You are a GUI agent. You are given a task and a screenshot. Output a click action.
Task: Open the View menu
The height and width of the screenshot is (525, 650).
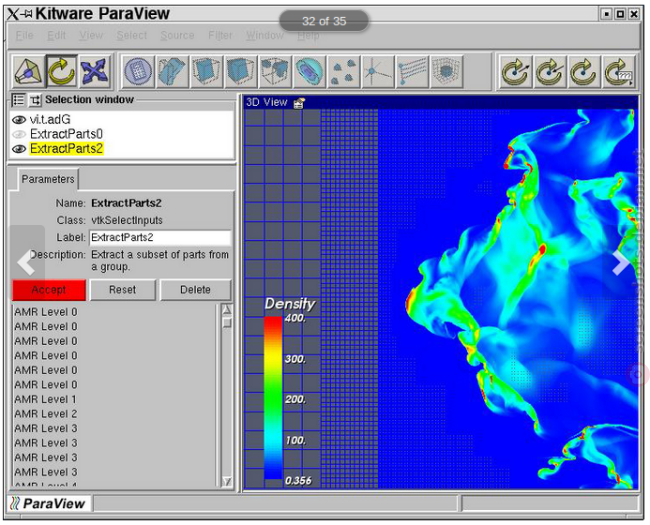coord(91,35)
